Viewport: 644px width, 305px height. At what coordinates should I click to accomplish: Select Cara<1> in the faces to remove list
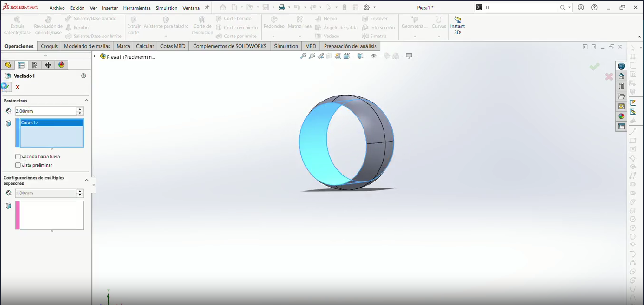point(52,123)
